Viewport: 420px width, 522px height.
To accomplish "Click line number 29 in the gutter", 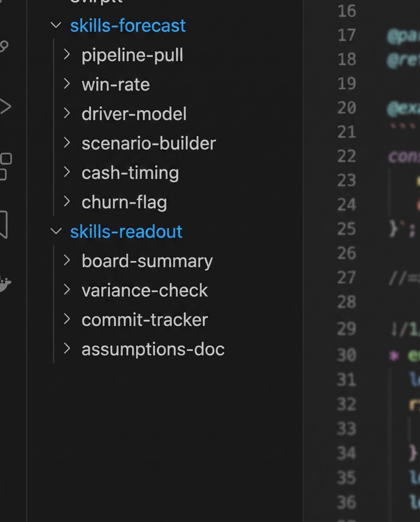I will click(346, 329).
